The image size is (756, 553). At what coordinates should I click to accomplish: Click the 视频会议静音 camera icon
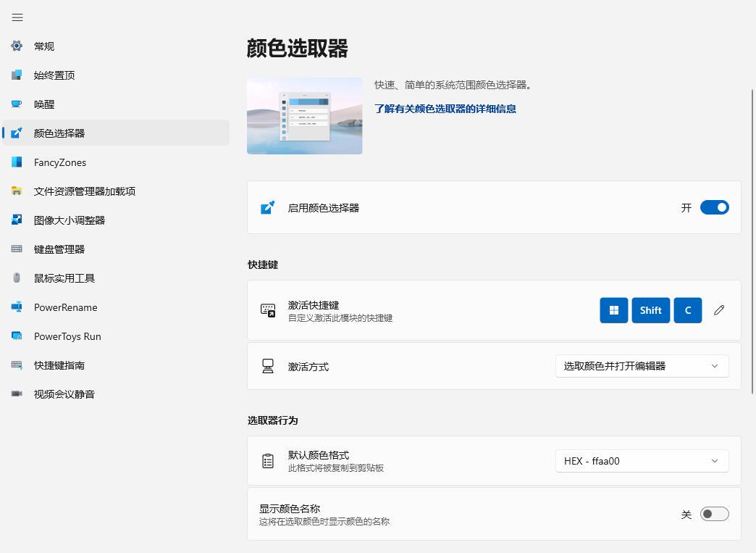(x=17, y=394)
